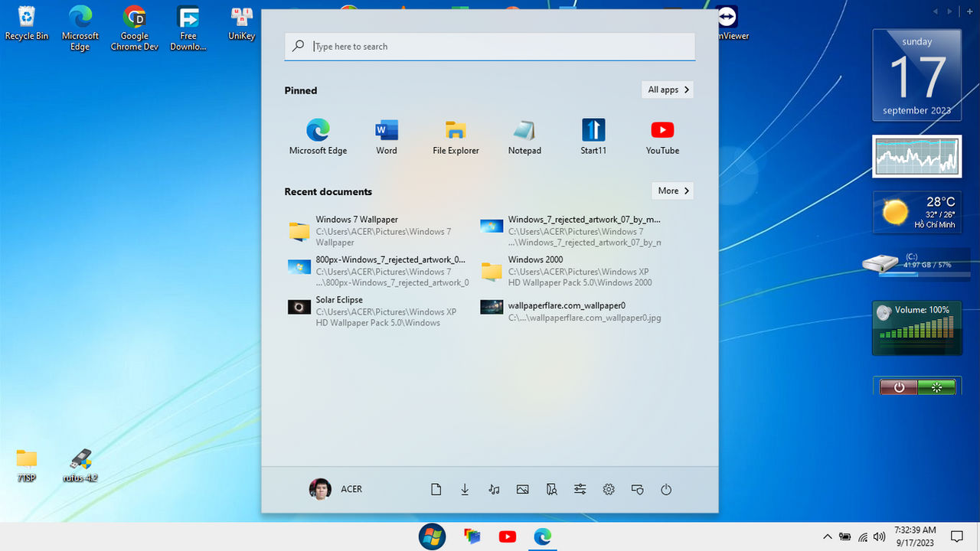Click gadget sidebar previous arrow
The image size is (980, 551).
pos(936,11)
